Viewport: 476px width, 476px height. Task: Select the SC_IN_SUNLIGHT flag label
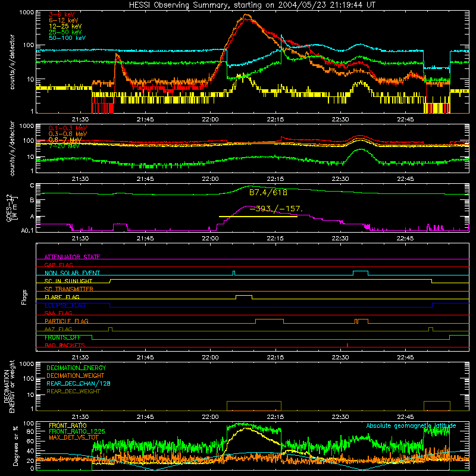coord(68,281)
